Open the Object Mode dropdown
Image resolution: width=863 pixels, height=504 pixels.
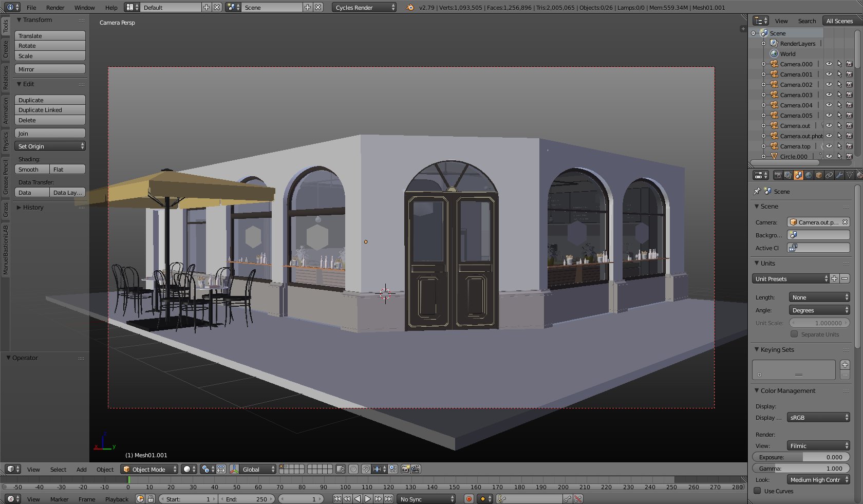(x=149, y=469)
